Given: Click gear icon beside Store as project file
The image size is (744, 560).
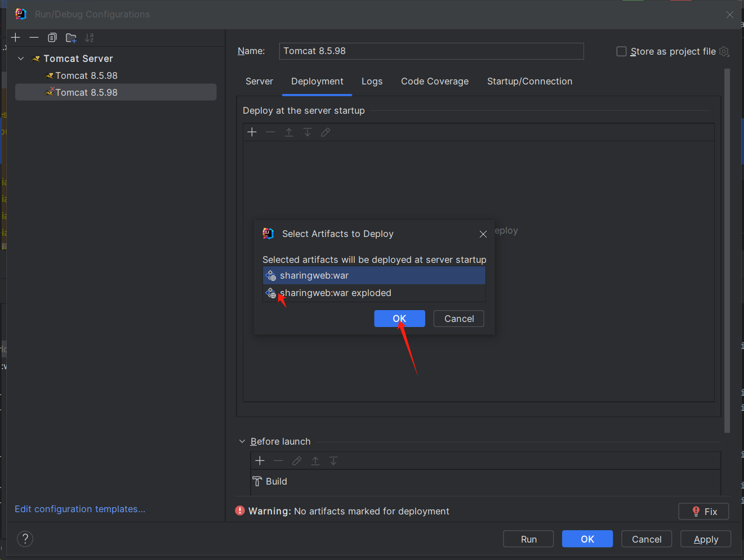Looking at the screenshot, I should point(724,51).
